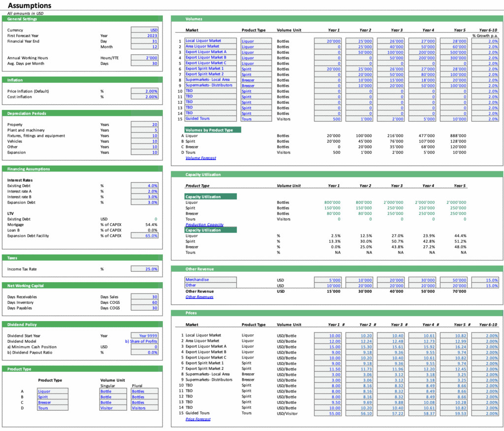Select Price Inflation 2.00% cell
504x431 pixels.
point(145,91)
